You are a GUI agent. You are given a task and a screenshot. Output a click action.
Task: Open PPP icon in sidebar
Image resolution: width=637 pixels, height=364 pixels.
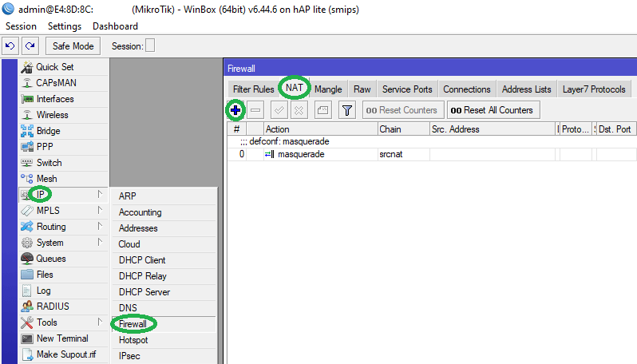[x=27, y=147]
